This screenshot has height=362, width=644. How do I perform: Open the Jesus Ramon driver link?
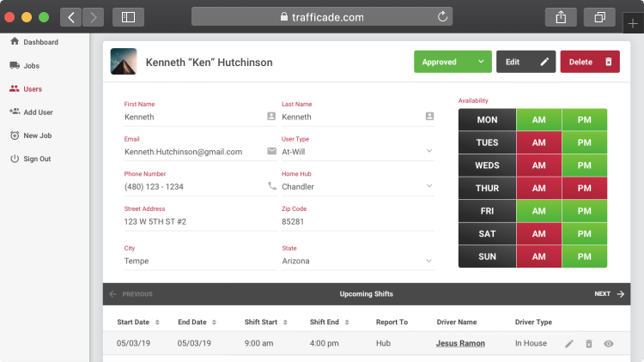pos(460,344)
